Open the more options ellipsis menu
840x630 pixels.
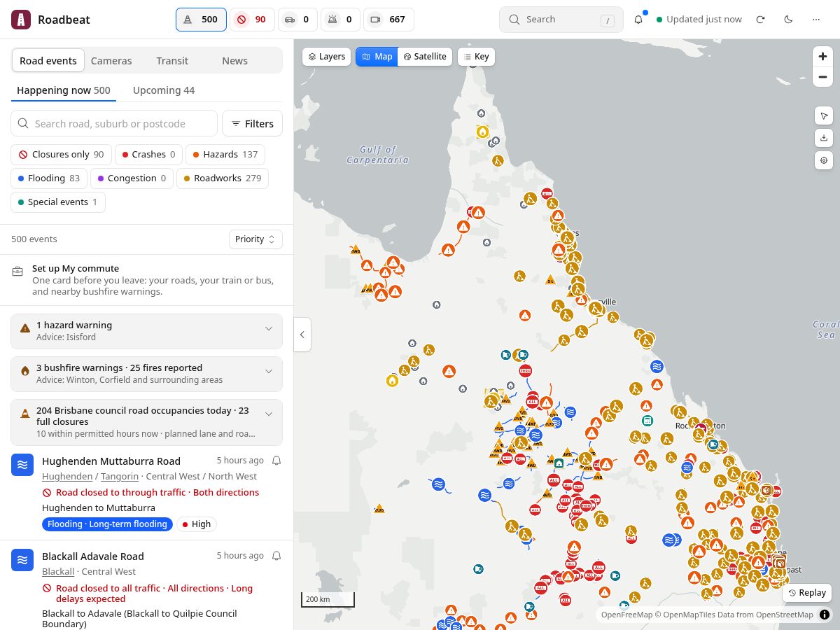tap(816, 20)
